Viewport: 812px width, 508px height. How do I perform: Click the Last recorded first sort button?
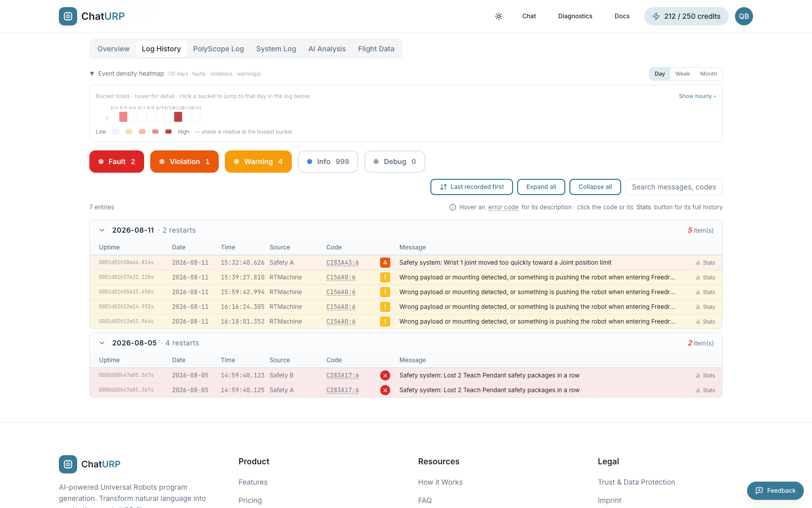471,187
